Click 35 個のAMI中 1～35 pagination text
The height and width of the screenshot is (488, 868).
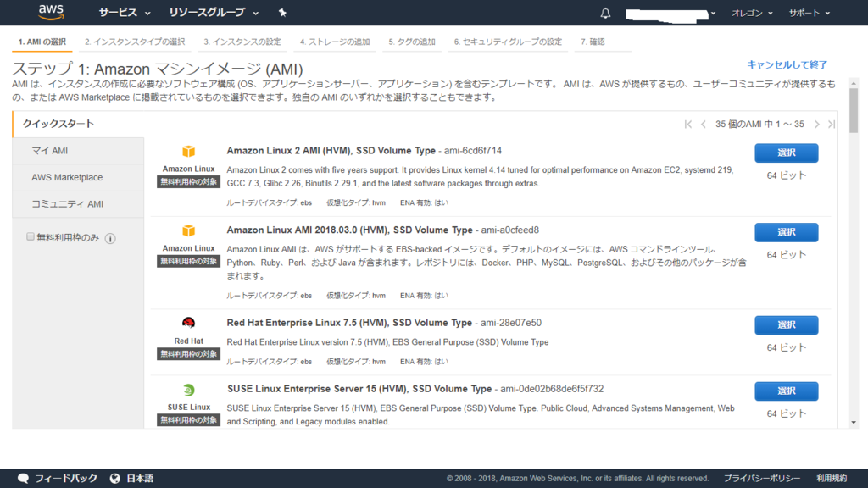[x=759, y=124]
